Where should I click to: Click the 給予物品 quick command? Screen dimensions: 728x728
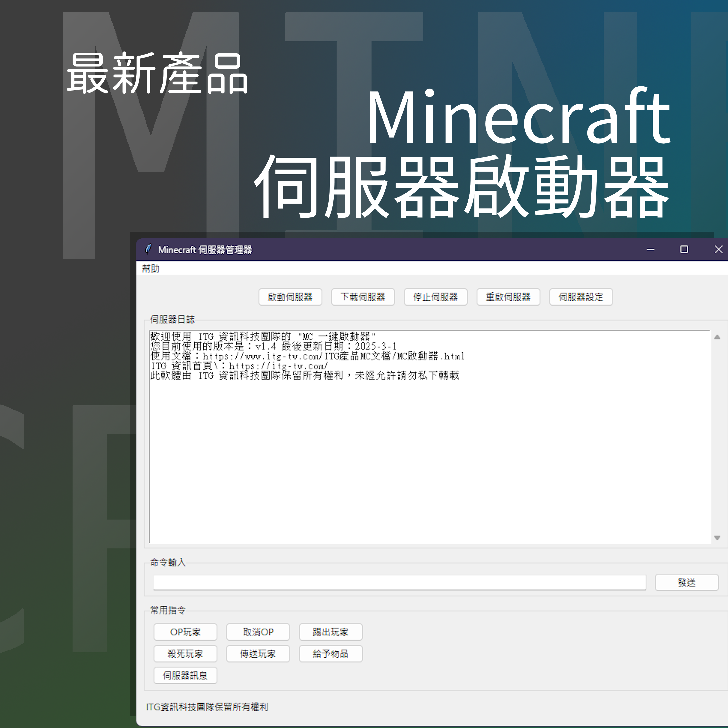pos(331,654)
